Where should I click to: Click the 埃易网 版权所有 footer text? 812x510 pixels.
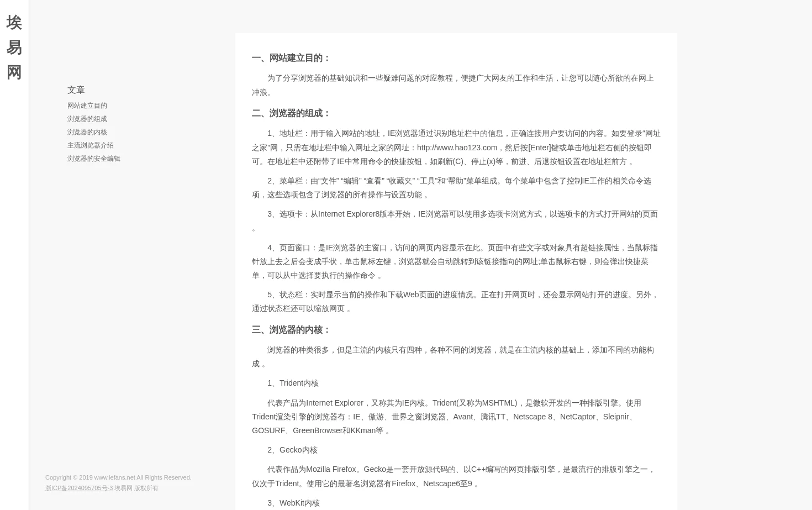(x=136, y=488)
